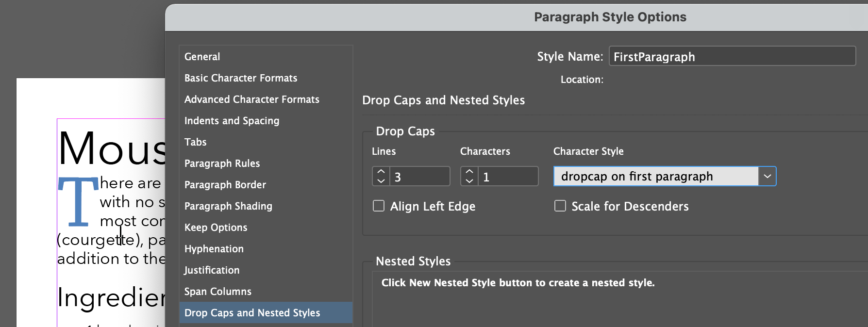Decrease drop cap Characters with down arrow

click(x=469, y=181)
